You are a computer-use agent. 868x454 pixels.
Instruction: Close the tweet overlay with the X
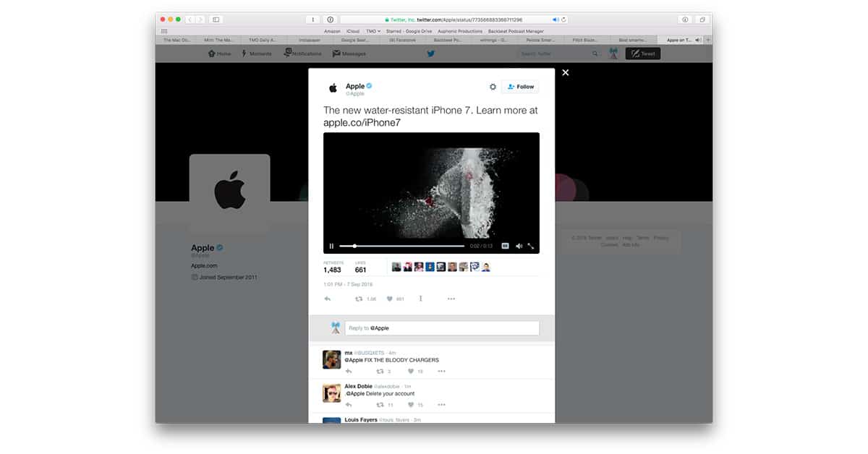pos(566,72)
